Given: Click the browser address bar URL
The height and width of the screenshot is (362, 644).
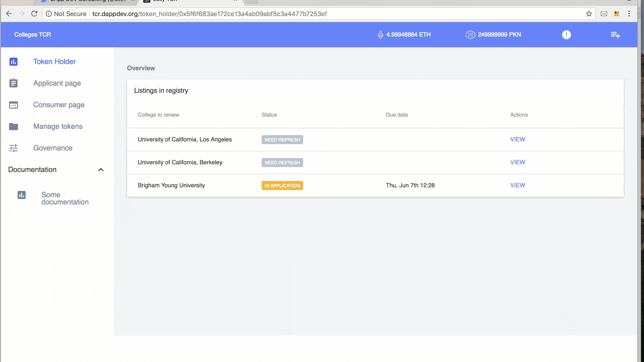Looking at the screenshot, I should 209,14.
